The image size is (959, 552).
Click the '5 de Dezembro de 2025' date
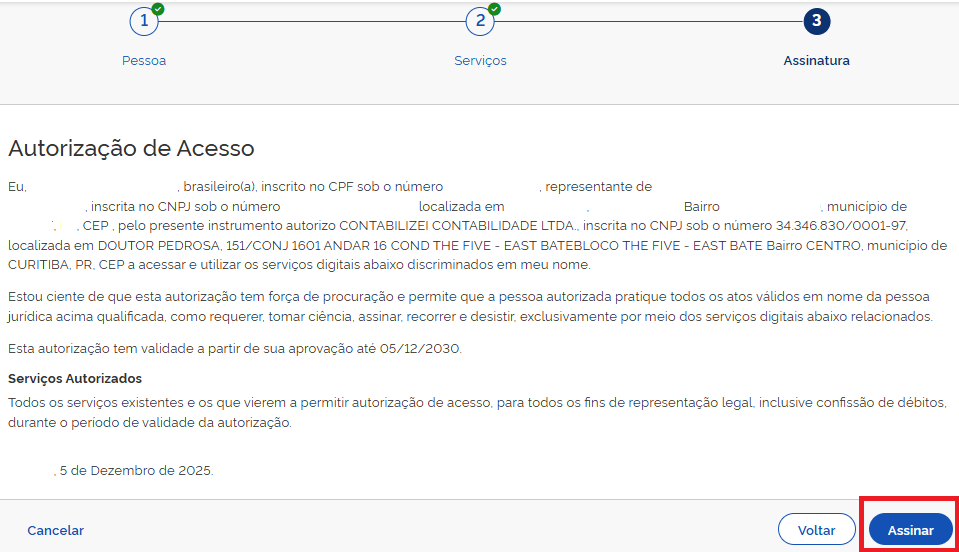(x=136, y=470)
